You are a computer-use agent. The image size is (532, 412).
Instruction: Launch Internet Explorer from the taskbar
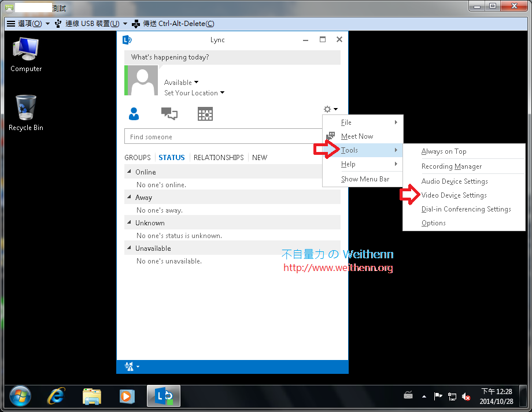[x=56, y=396]
